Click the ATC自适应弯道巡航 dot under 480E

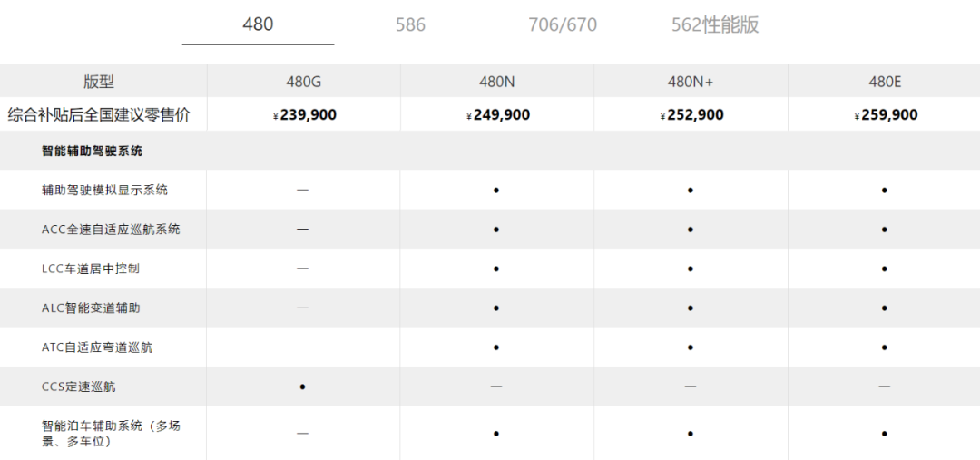tap(885, 347)
